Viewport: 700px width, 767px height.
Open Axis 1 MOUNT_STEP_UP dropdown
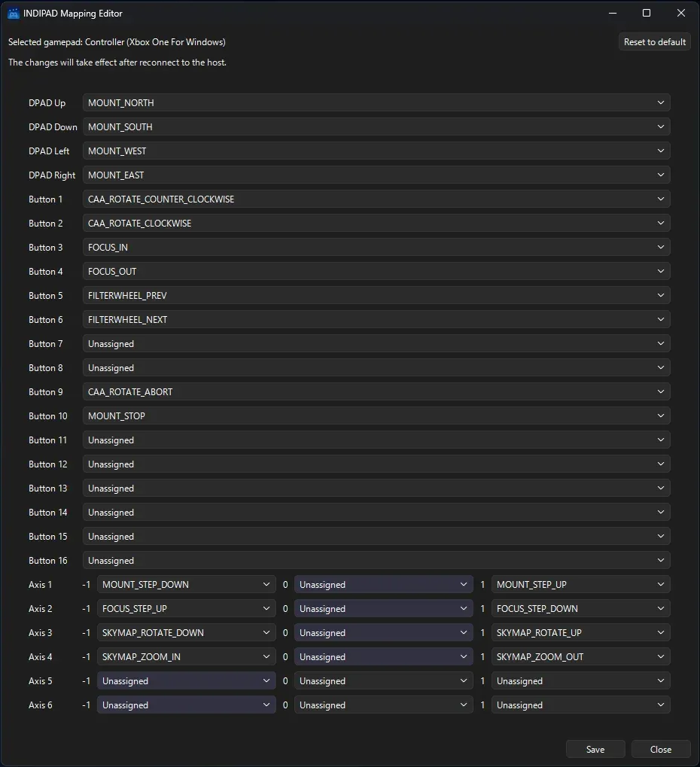[x=580, y=585]
